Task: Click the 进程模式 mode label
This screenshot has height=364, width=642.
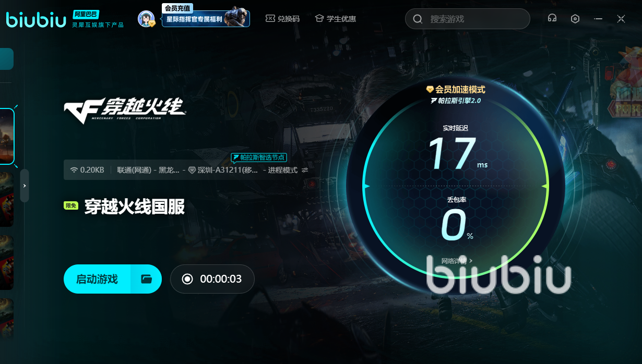Action: tap(282, 170)
